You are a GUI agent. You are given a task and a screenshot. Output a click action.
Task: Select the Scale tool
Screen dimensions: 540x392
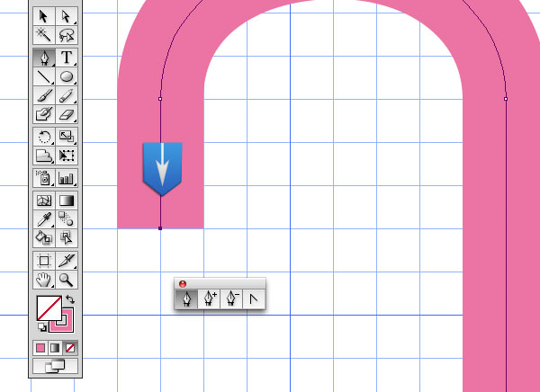(67, 137)
